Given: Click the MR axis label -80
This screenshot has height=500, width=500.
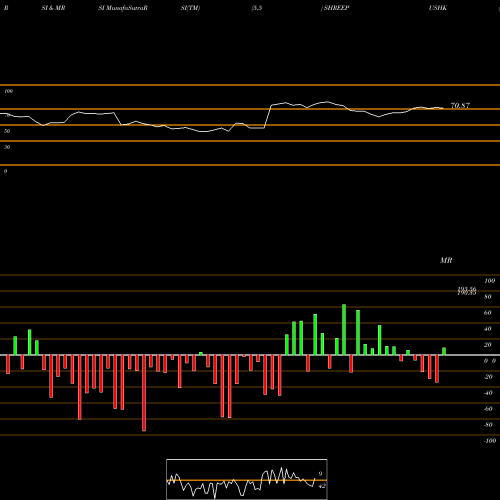Looking at the screenshot, I should click(488, 425).
